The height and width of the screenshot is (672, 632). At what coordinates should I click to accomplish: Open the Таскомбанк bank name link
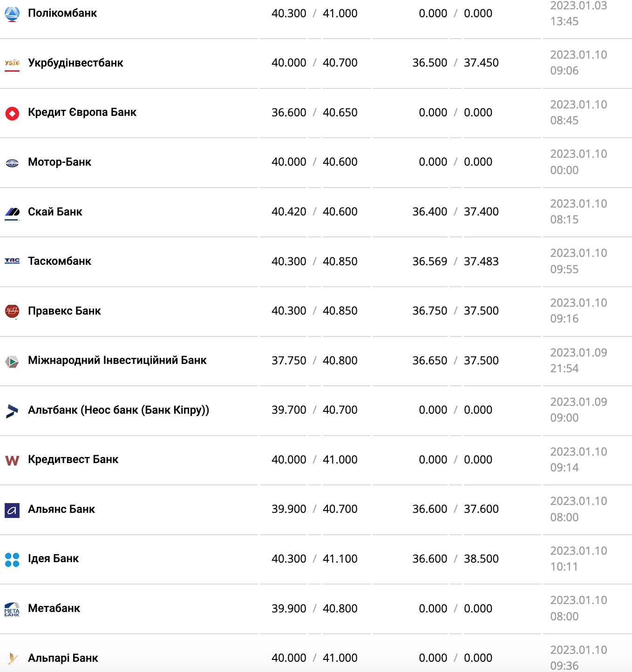[60, 261]
